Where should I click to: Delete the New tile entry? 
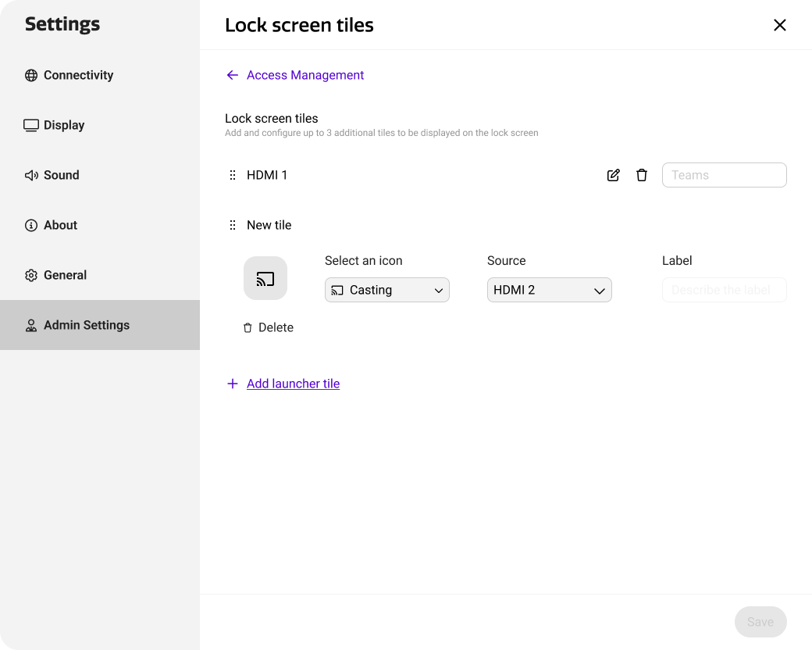coord(269,327)
